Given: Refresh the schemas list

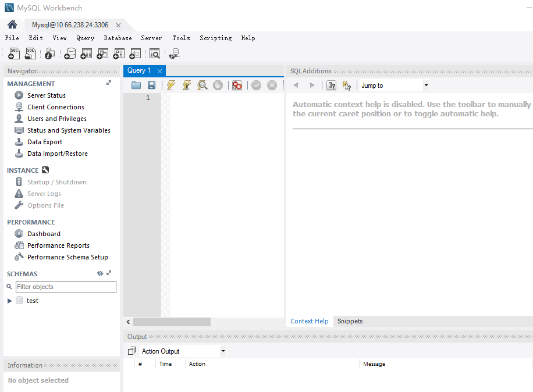Looking at the screenshot, I should (x=100, y=273).
